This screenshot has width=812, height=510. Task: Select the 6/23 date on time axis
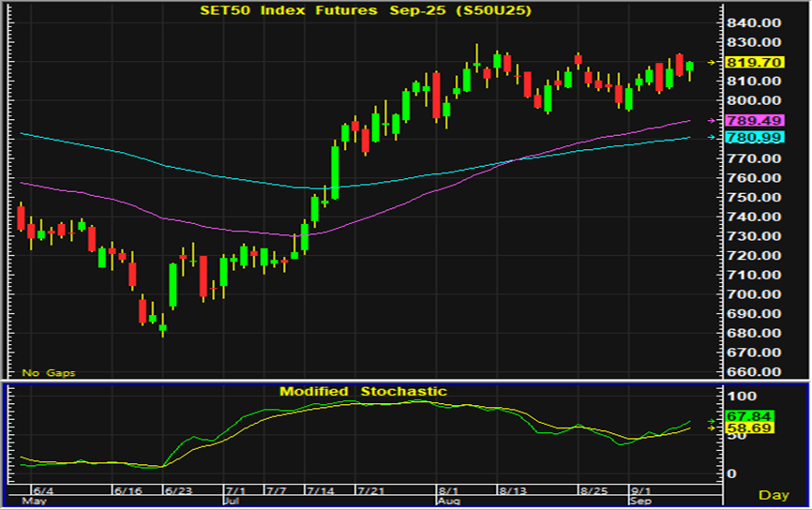(x=177, y=490)
